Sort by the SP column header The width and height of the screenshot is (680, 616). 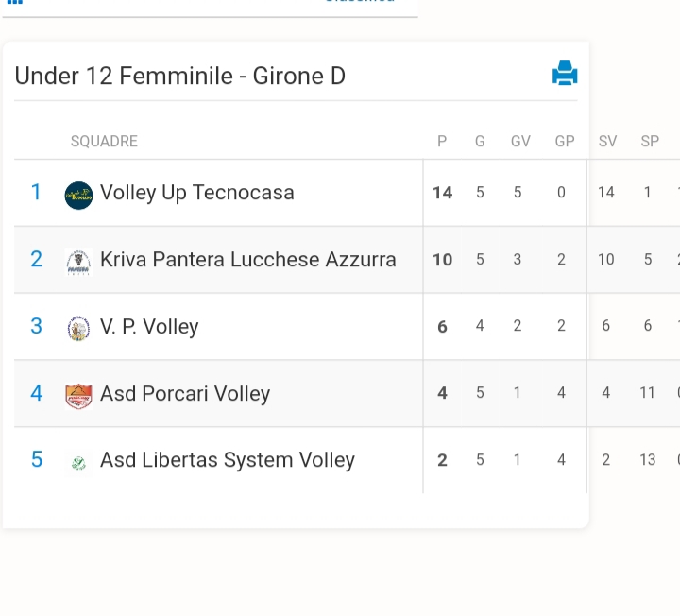(x=650, y=141)
